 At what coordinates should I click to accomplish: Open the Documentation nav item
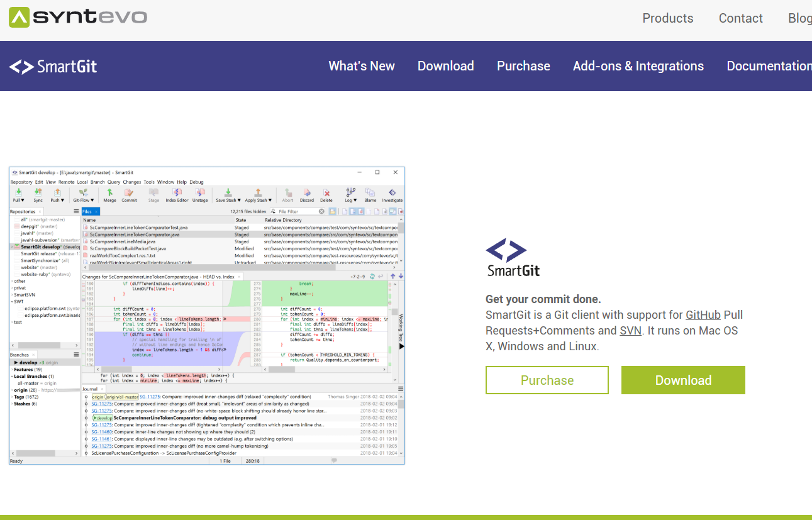point(769,66)
